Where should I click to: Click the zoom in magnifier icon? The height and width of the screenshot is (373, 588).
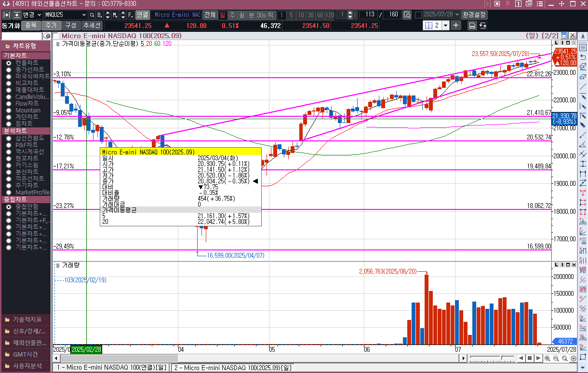548,358
